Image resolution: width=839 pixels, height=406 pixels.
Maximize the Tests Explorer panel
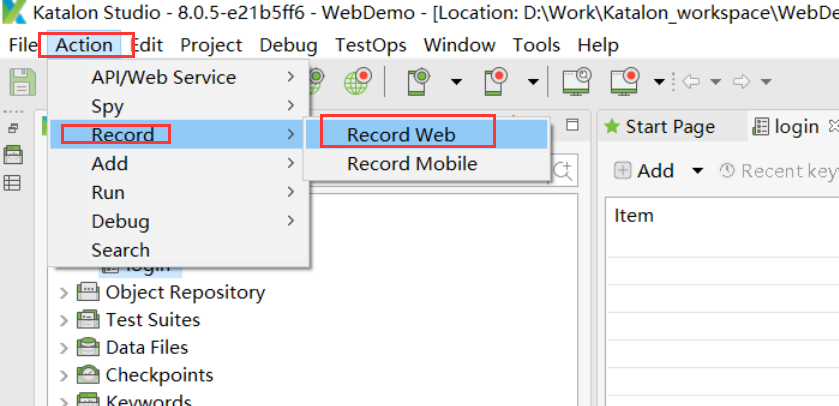(x=573, y=126)
